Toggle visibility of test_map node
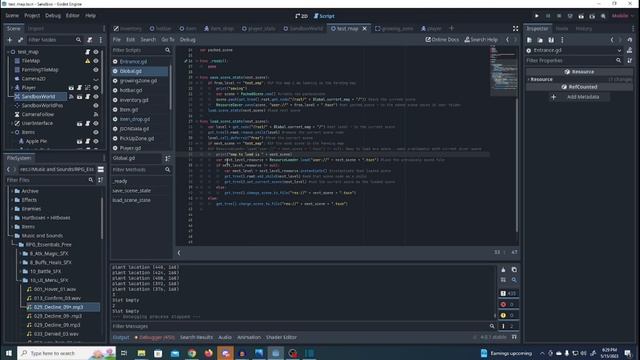 pyautogui.click(x=96, y=52)
